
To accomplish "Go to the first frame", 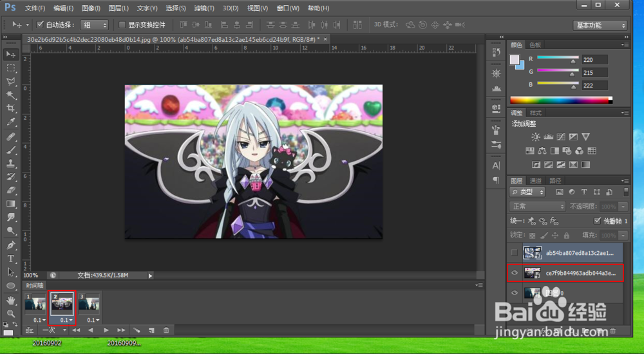I will 76,330.
